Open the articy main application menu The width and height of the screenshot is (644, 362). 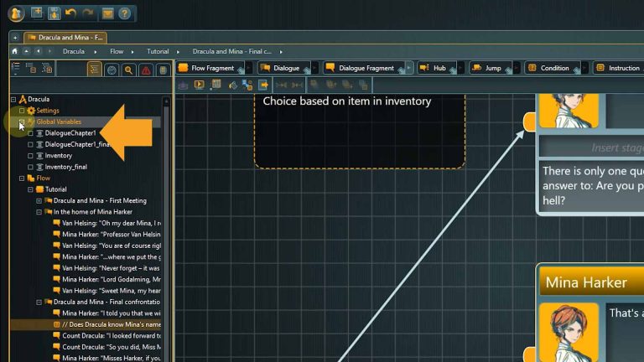[x=16, y=13]
